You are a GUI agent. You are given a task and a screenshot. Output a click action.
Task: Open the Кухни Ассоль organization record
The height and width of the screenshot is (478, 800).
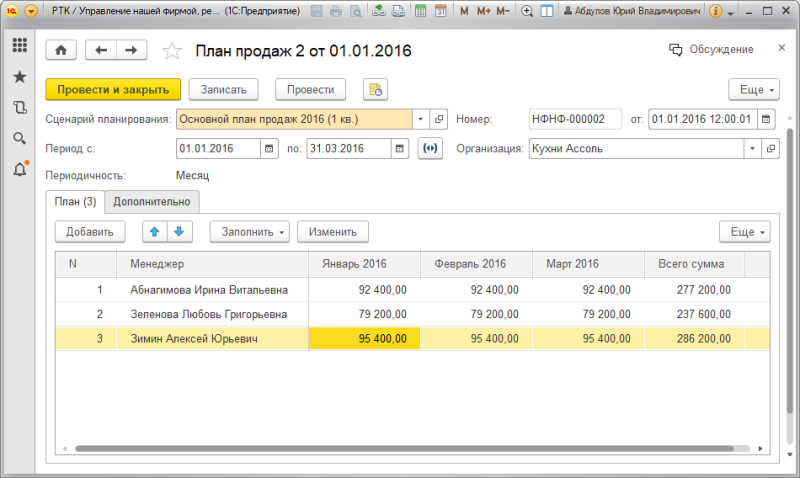[x=770, y=149]
